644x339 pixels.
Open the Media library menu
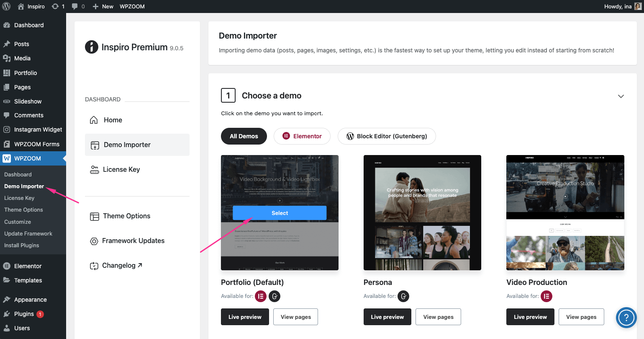pos(33,58)
